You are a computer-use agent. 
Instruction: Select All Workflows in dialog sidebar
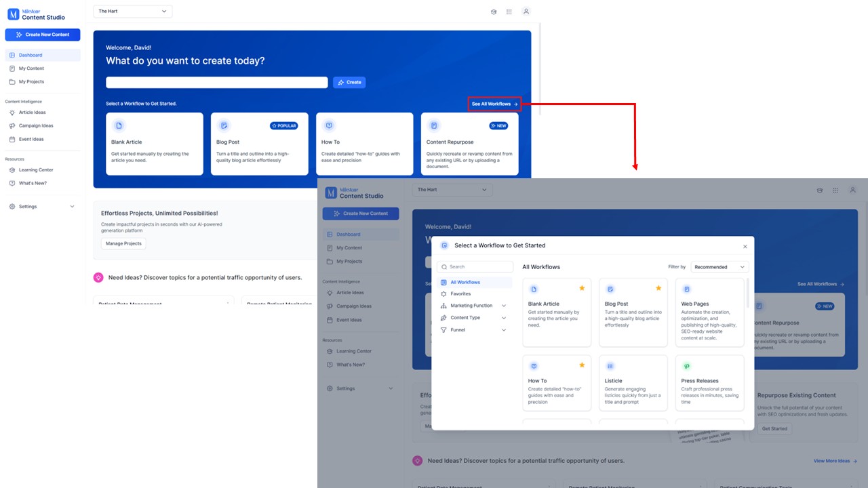(475, 282)
